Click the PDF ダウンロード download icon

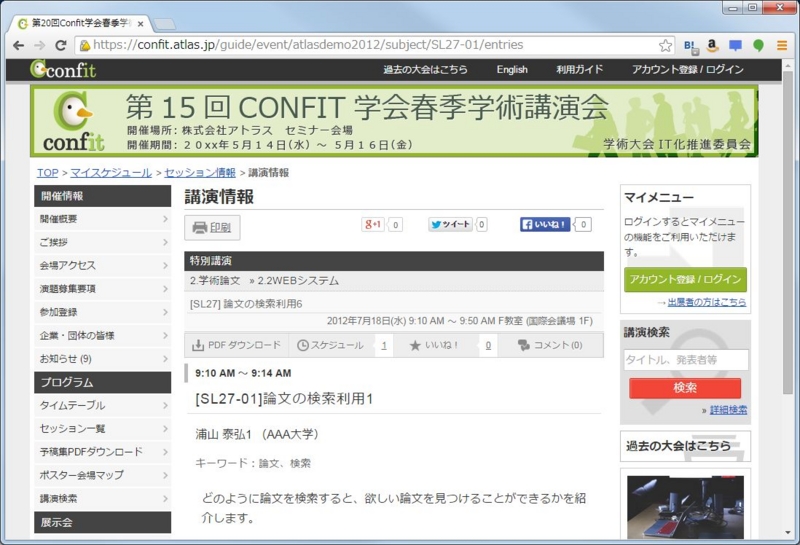click(x=198, y=345)
